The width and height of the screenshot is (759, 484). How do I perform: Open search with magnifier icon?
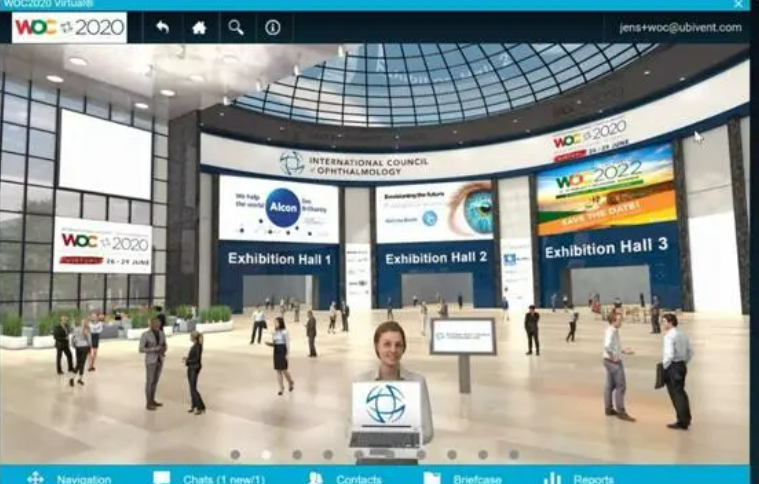pos(236,27)
